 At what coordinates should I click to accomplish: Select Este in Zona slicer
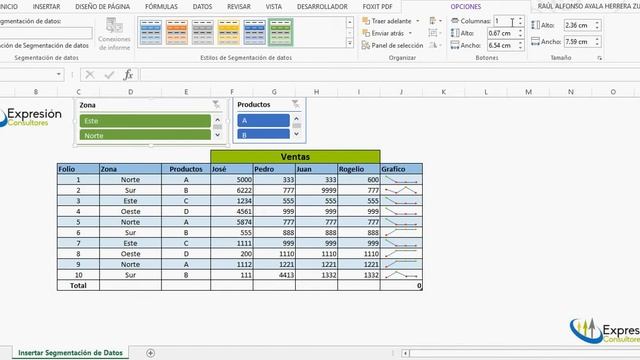pos(145,121)
